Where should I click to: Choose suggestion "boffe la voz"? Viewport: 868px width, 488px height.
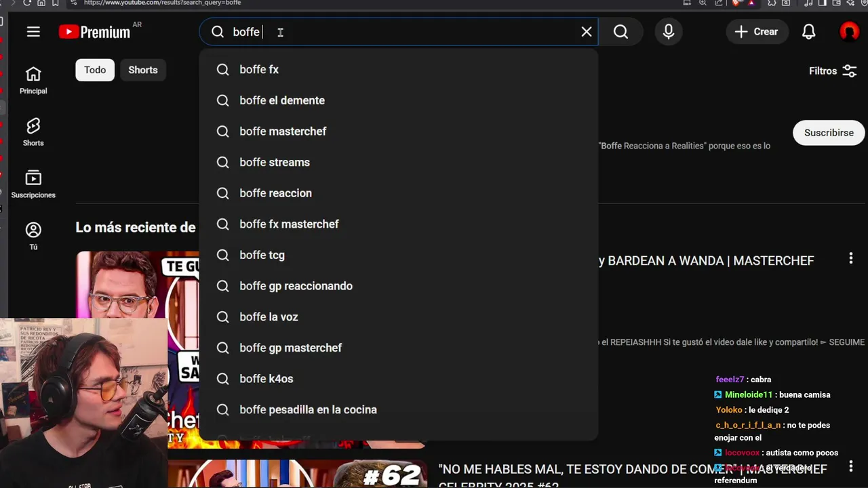point(399,317)
